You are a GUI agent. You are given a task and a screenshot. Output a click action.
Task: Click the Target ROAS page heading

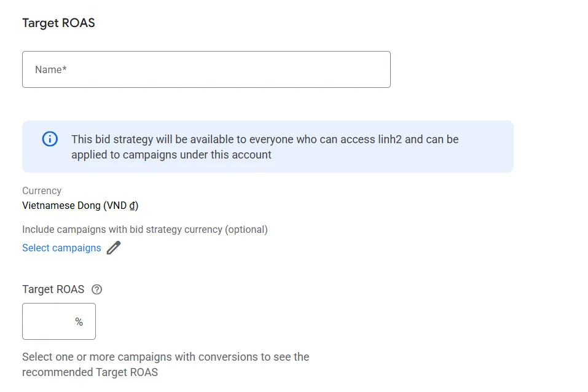click(x=58, y=23)
